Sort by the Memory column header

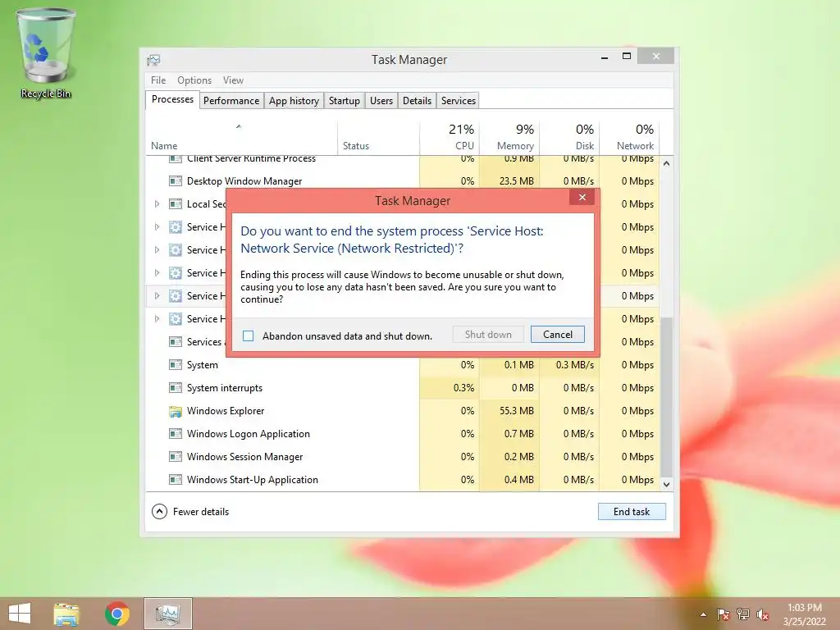coord(509,138)
